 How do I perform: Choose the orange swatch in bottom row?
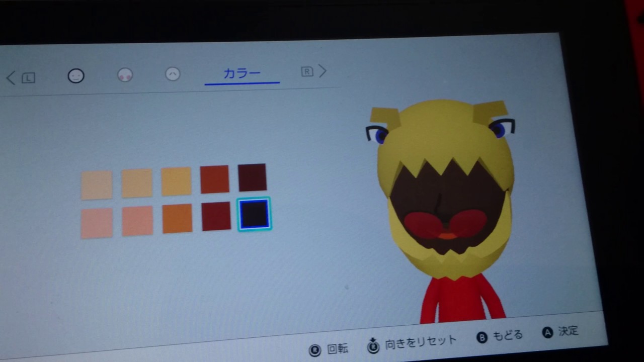pyautogui.click(x=177, y=219)
